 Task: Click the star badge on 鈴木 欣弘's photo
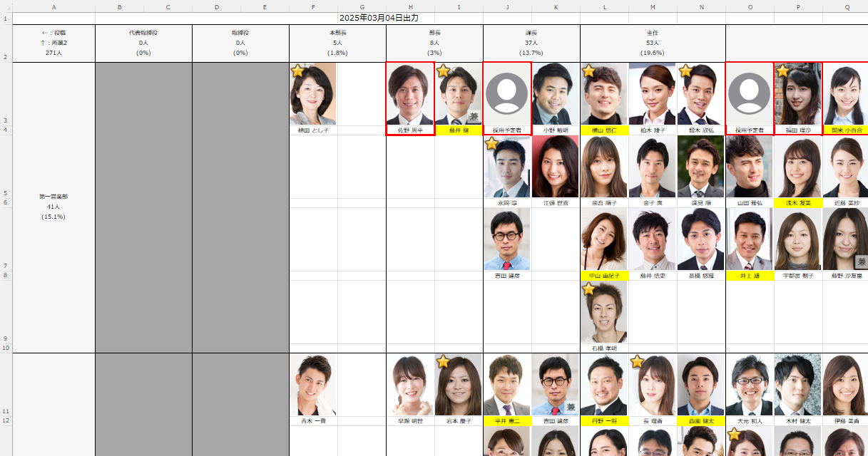[x=685, y=71]
